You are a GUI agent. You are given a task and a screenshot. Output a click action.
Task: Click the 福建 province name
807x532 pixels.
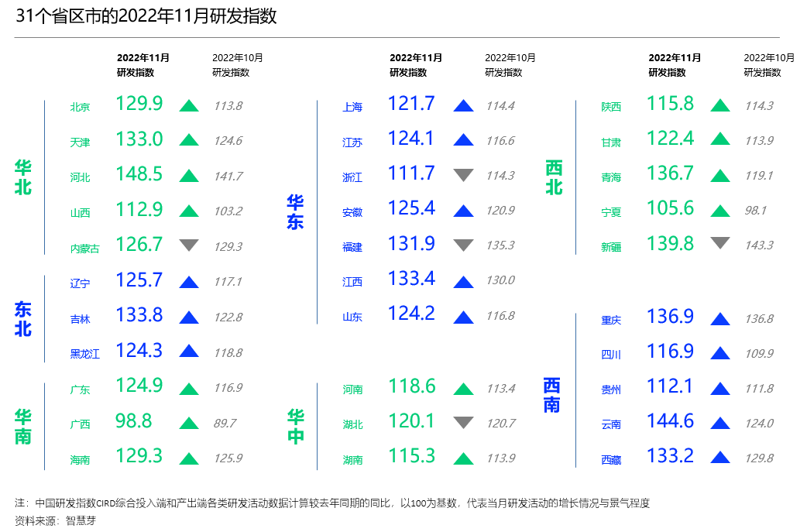click(352, 247)
